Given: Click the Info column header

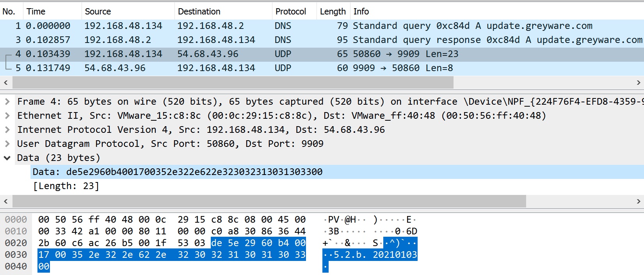Looking at the screenshot, I should 497,11.
